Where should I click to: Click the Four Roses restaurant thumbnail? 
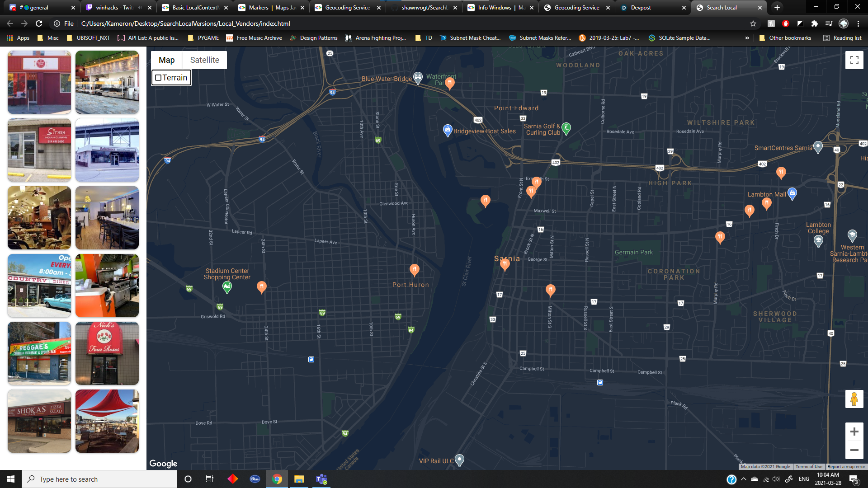(107, 353)
